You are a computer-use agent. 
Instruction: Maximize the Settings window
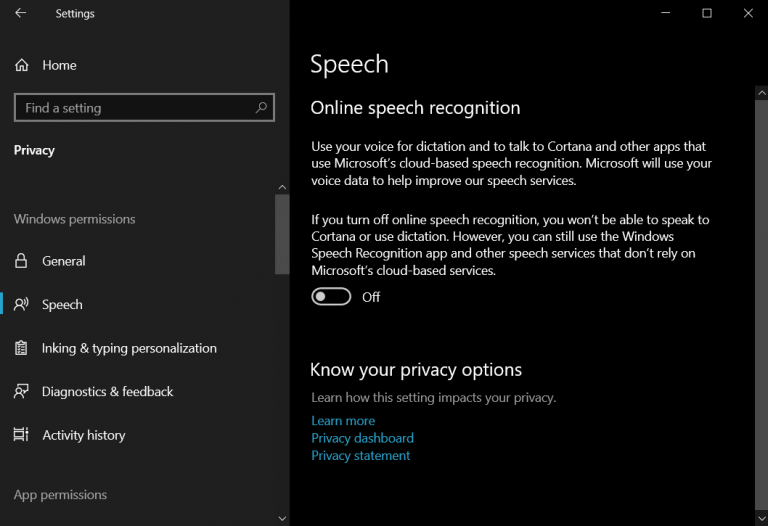[707, 13]
